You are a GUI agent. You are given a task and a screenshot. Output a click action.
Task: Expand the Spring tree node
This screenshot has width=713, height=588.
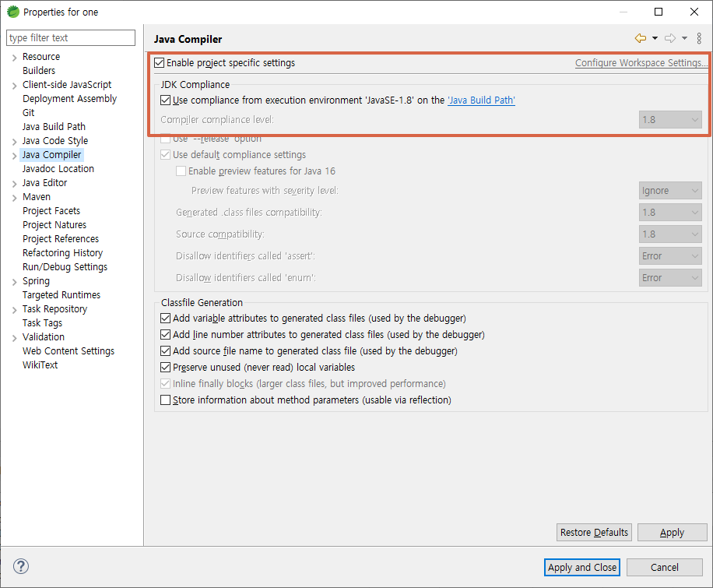click(x=14, y=282)
